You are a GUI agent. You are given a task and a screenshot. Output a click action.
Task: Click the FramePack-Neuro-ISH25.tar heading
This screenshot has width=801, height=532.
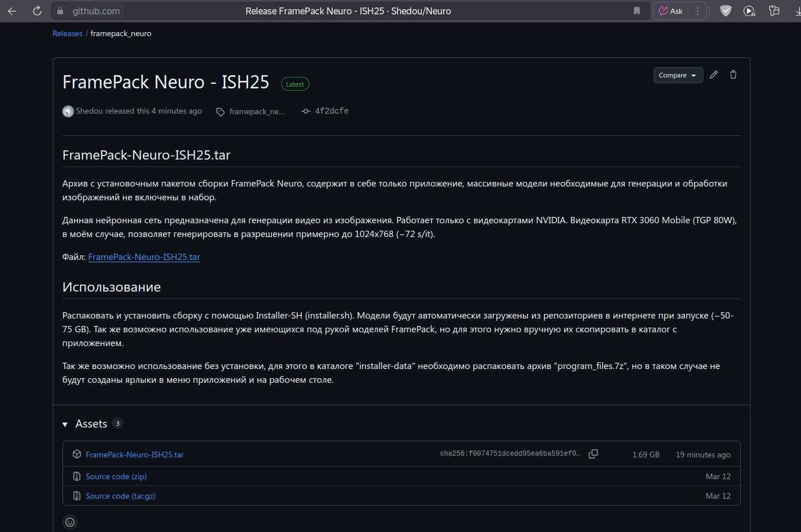point(146,155)
